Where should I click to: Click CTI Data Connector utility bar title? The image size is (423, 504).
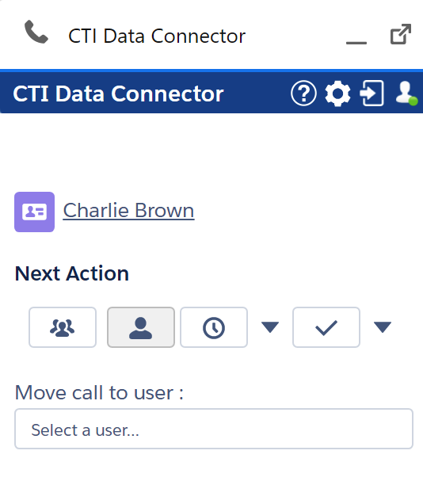pyautogui.click(x=157, y=36)
